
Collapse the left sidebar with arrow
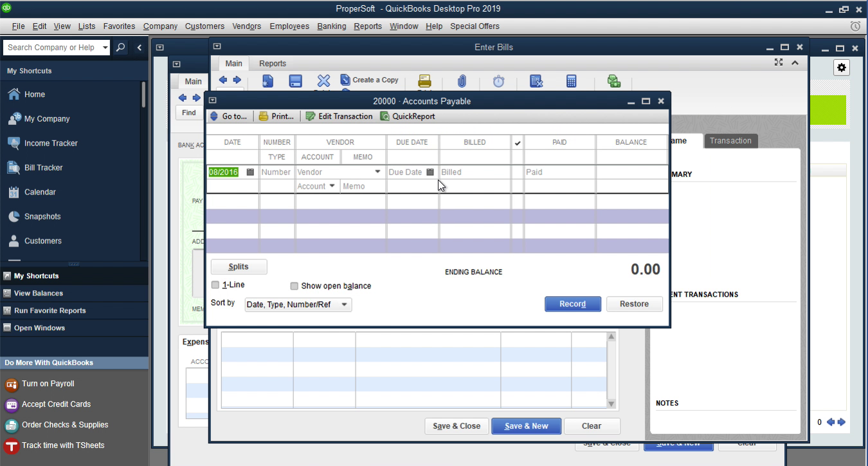tap(140, 48)
